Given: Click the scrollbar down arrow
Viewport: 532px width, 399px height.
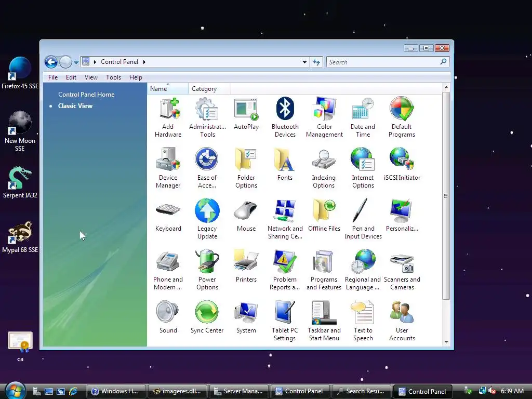Looking at the screenshot, I should (446, 342).
